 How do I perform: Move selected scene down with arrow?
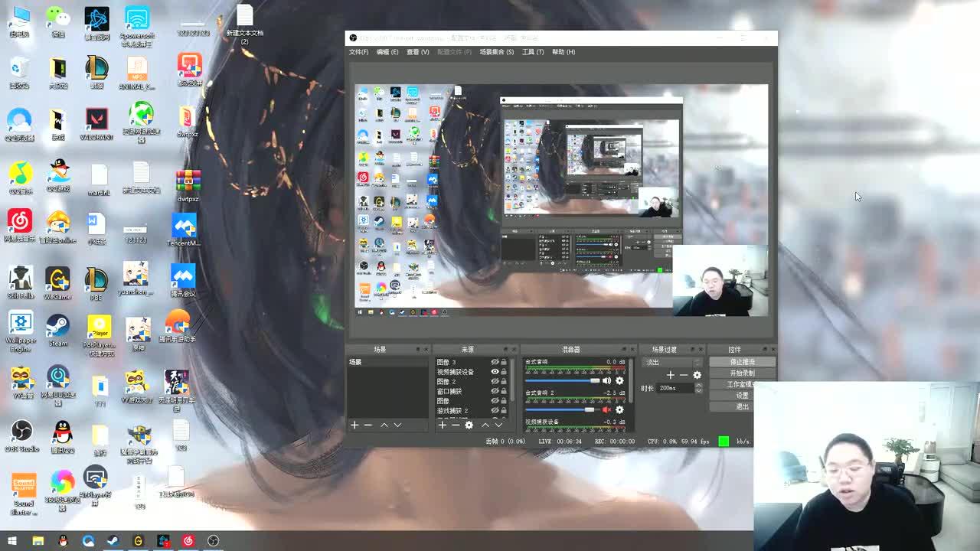[397, 425]
